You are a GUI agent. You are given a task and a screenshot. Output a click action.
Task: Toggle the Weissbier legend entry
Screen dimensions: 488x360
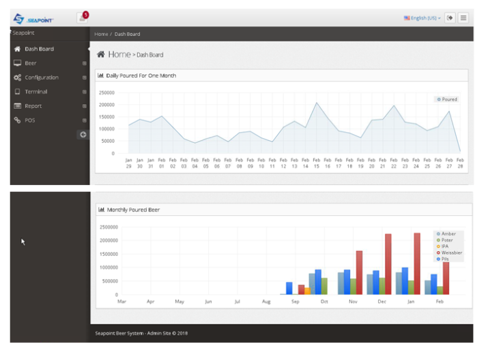(x=449, y=253)
